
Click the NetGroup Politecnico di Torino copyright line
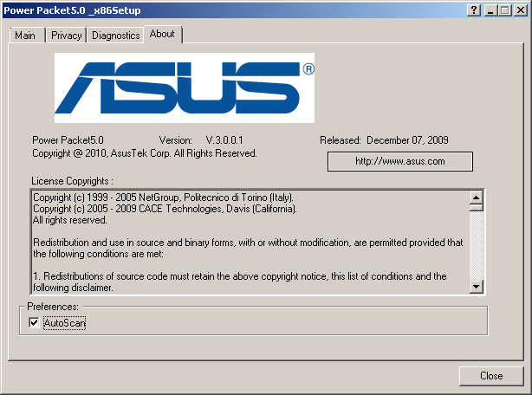click(163, 197)
